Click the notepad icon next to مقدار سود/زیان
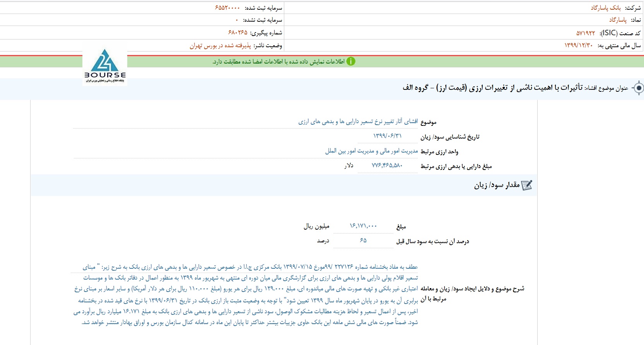The image size is (644, 345). coord(527,185)
